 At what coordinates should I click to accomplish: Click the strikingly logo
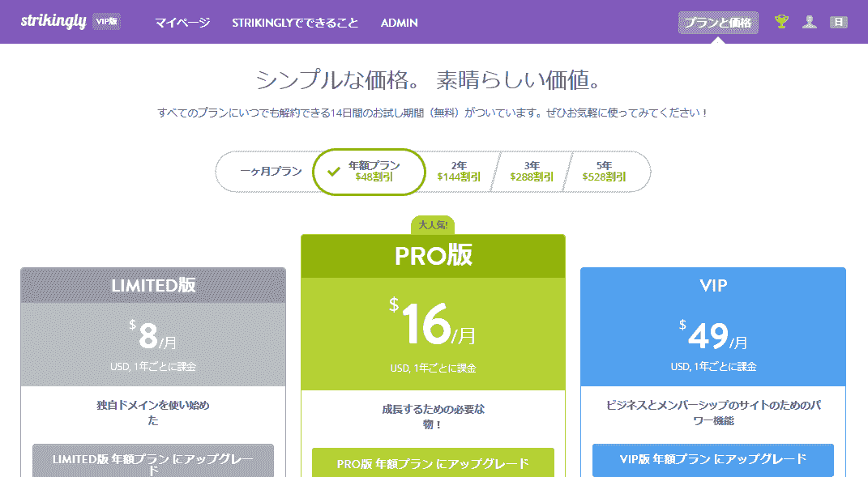coord(53,22)
